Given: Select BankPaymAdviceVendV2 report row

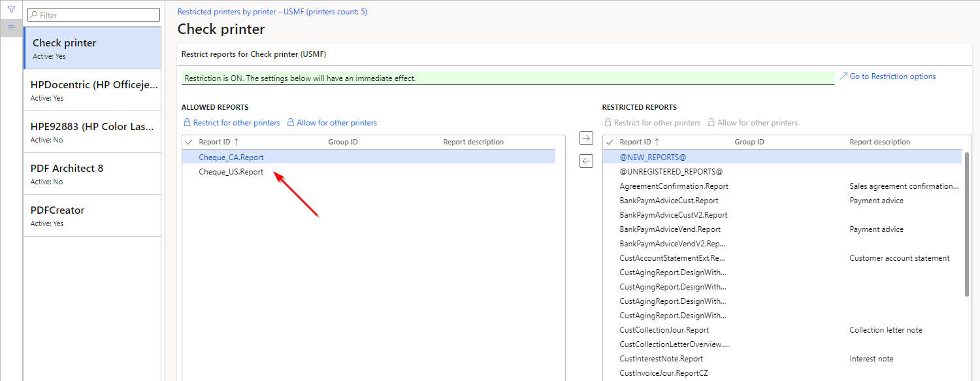Looking at the screenshot, I should click(x=783, y=244).
